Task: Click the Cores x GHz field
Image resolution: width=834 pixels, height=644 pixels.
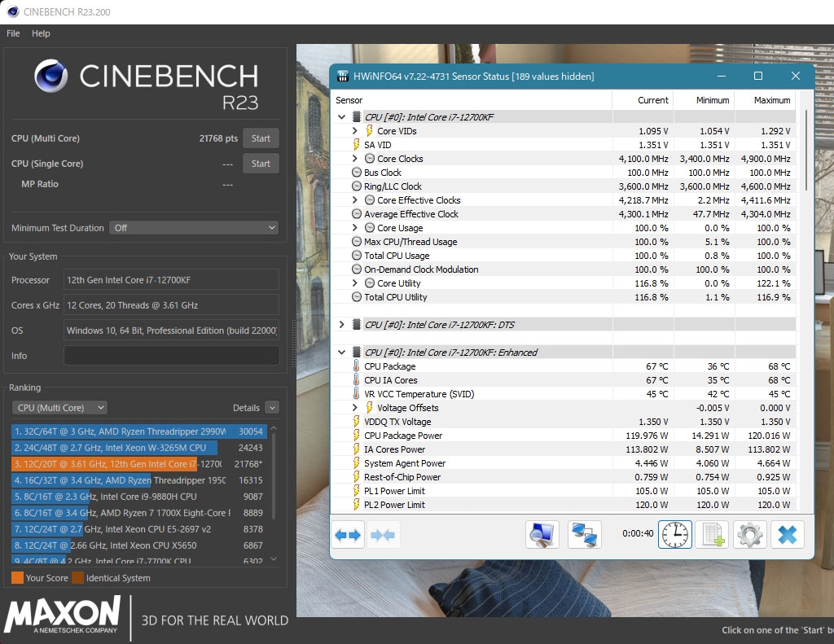Action: click(171, 305)
